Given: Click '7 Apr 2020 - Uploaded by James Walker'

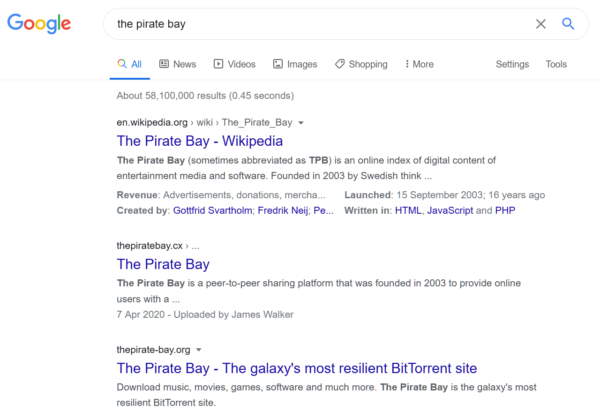Looking at the screenshot, I should coord(205,314).
